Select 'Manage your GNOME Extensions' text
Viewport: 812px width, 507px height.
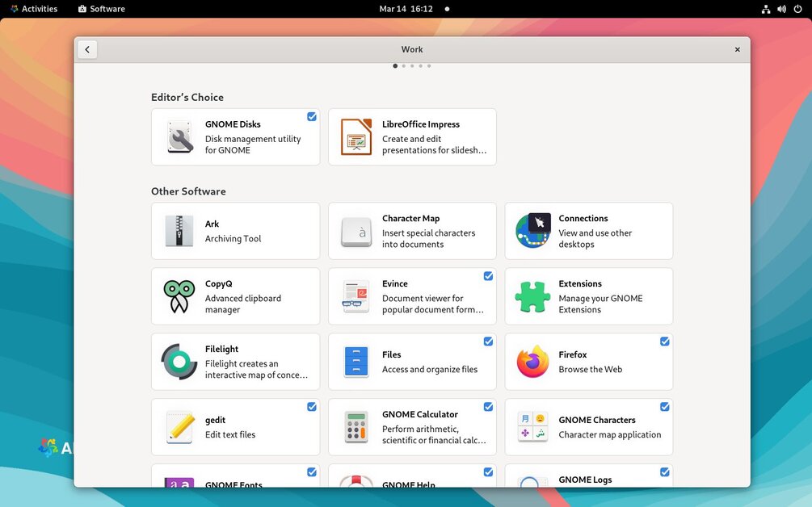point(600,304)
